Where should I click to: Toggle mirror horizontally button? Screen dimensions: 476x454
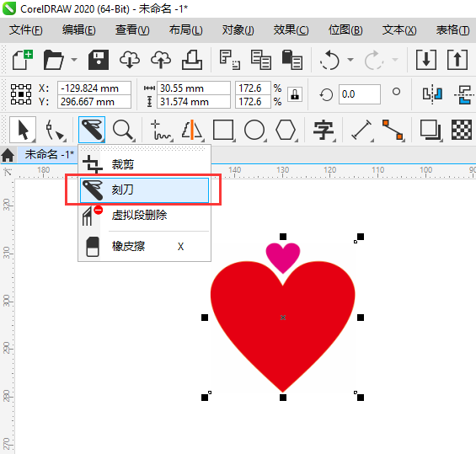(432, 94)
